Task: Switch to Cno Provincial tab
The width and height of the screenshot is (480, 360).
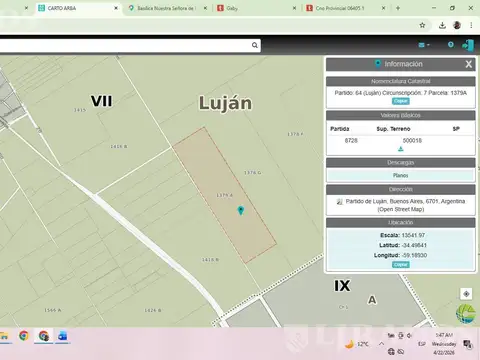Action: coord(345,8)
